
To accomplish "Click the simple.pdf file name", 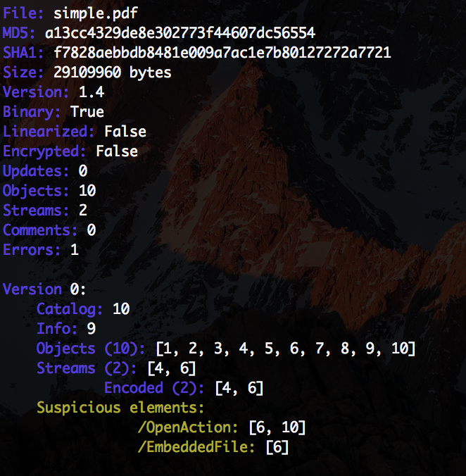I will pyautogui.click(x=96, y=14).
